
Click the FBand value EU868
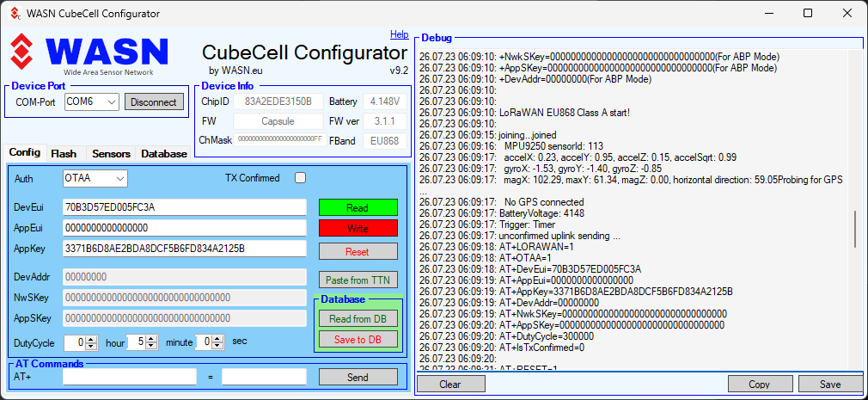(x=385, y=141)
